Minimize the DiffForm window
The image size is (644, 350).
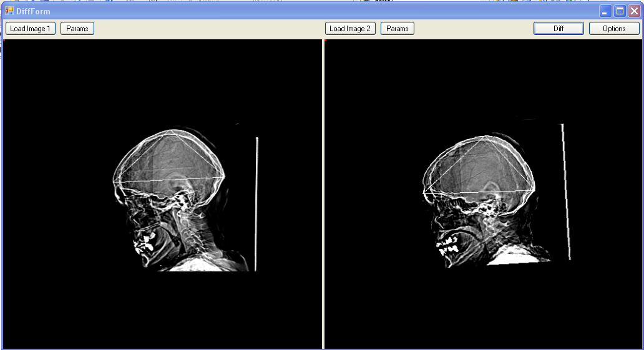pos(605,11)
